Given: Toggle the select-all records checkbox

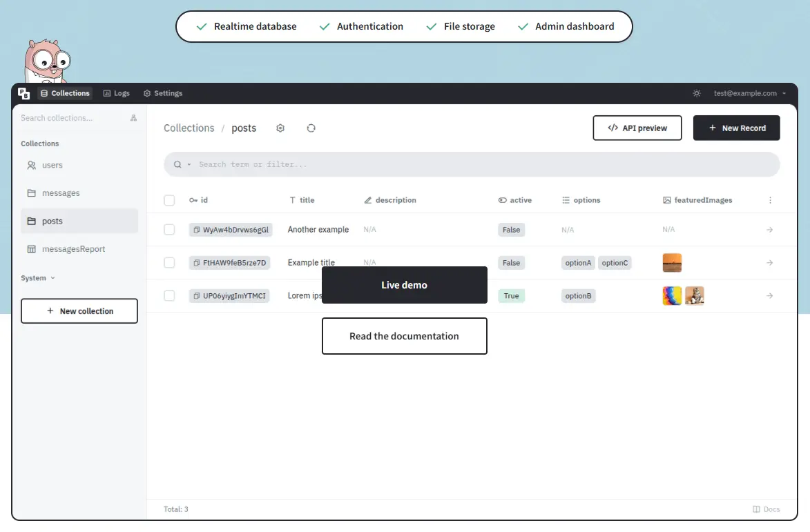Looking at the screenshot, I should [169, 200].
